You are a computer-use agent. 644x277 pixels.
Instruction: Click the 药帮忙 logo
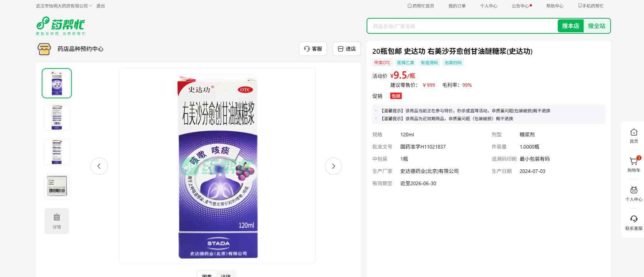click(60, 26)
